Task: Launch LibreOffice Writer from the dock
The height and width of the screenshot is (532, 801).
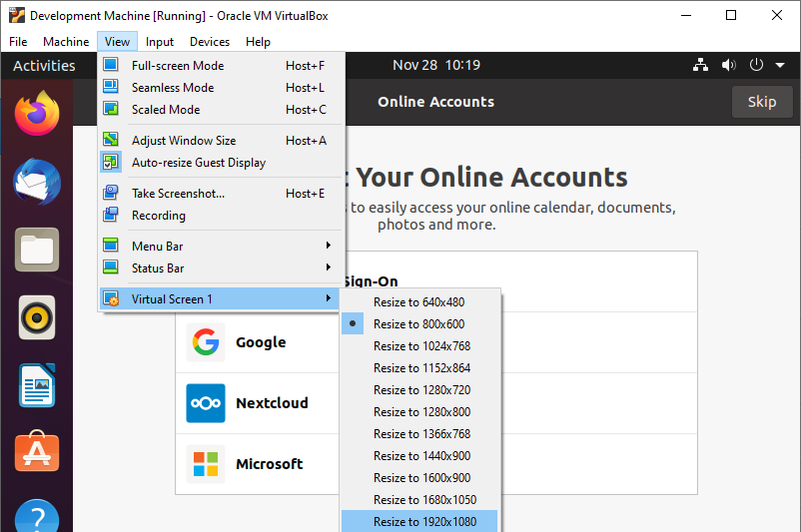Action: click(37, 385)
